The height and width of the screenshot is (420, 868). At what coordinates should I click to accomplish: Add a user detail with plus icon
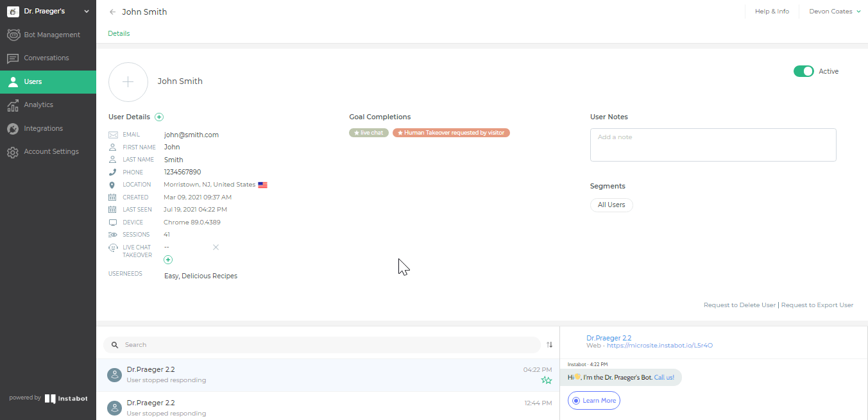click(x=159, y=117)
